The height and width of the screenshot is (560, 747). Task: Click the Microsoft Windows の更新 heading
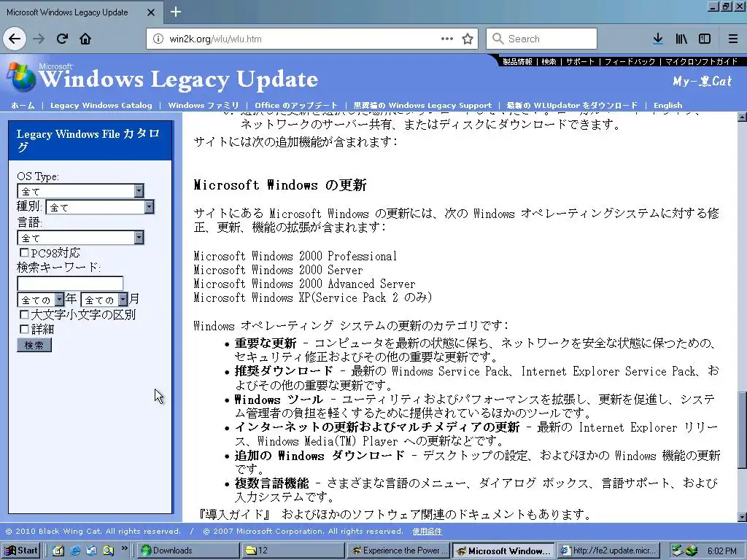click(x=279, y=185)
